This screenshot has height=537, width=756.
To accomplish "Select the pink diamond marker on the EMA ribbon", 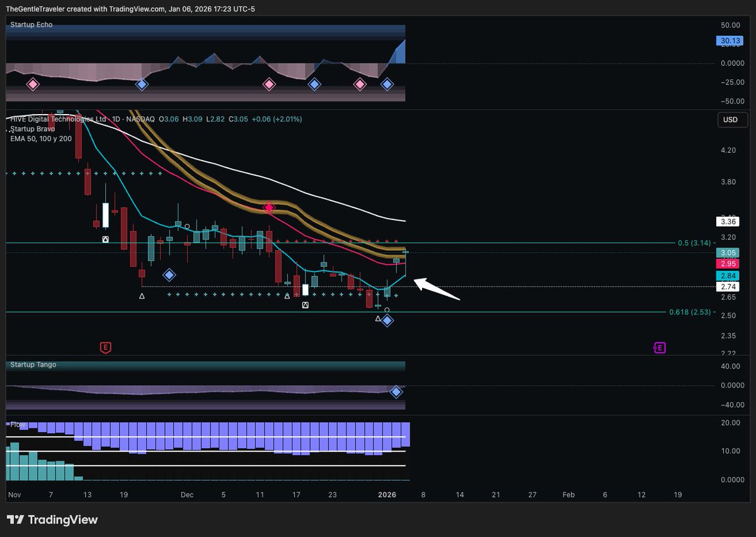I will [x=269, y=207].
